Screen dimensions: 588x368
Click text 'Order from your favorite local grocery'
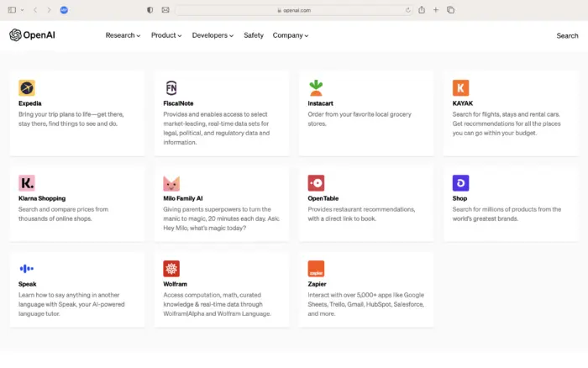click(x=360, y=114)
